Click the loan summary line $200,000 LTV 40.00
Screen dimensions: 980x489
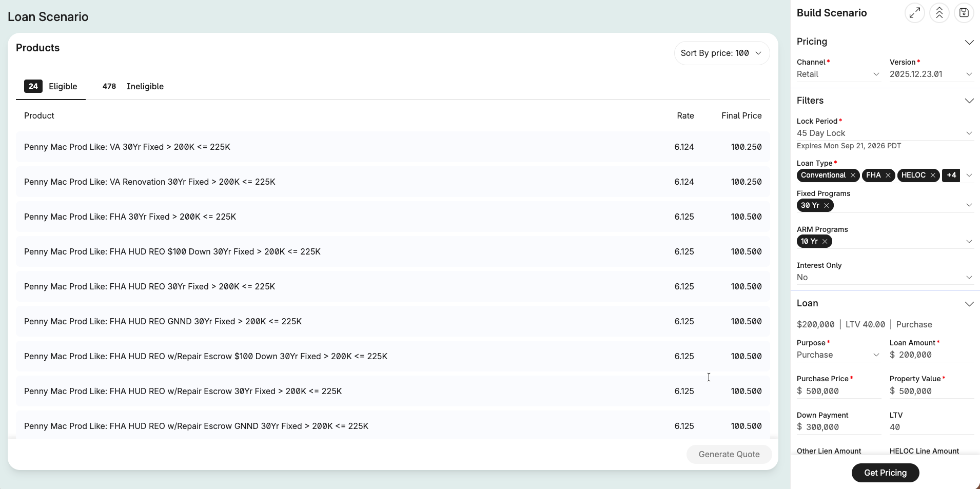[x=864, y=325]
